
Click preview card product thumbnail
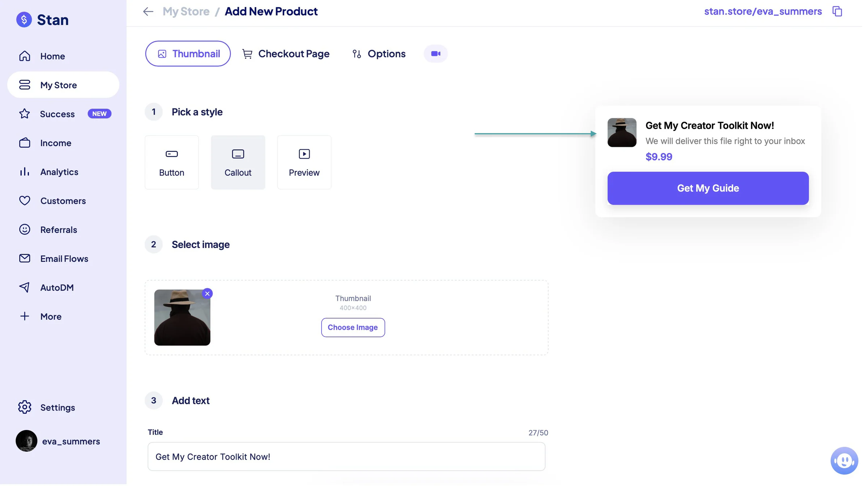[x=622, y=132]
